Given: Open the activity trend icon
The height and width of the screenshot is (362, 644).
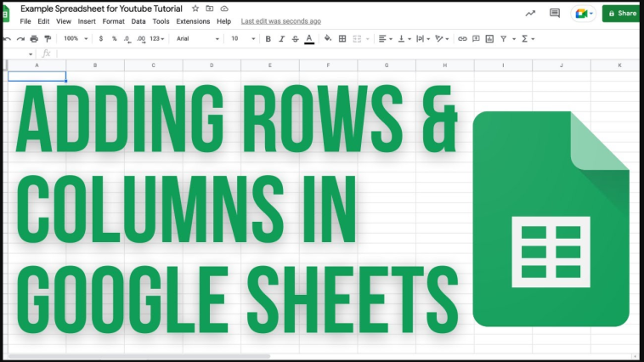Looking at the screenshot, I should coord(530,14).
